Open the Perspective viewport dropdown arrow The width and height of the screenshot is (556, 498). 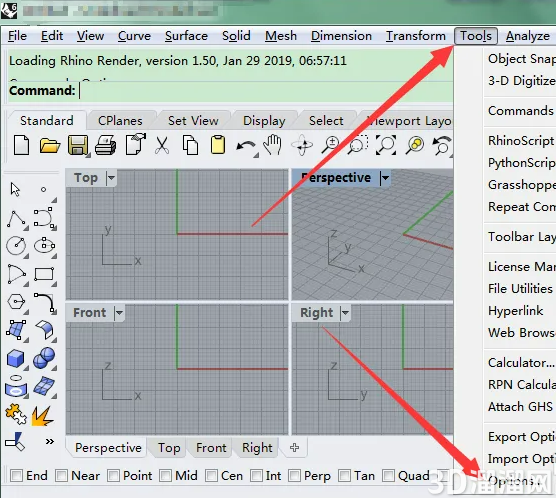click(x=385, y=177)
